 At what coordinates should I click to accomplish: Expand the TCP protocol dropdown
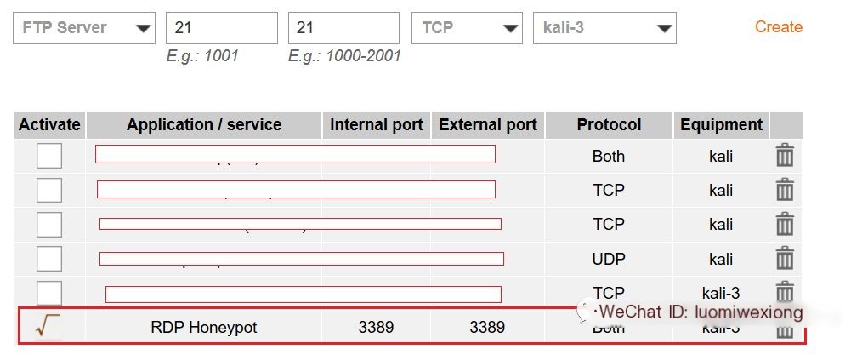(x=467, y=28)
